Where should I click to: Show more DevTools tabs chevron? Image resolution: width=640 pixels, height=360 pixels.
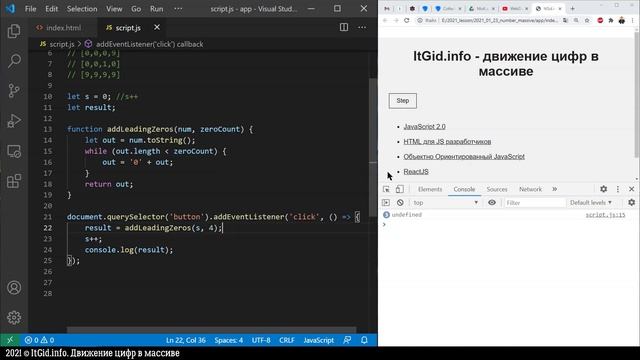click(x=554, y=189)
